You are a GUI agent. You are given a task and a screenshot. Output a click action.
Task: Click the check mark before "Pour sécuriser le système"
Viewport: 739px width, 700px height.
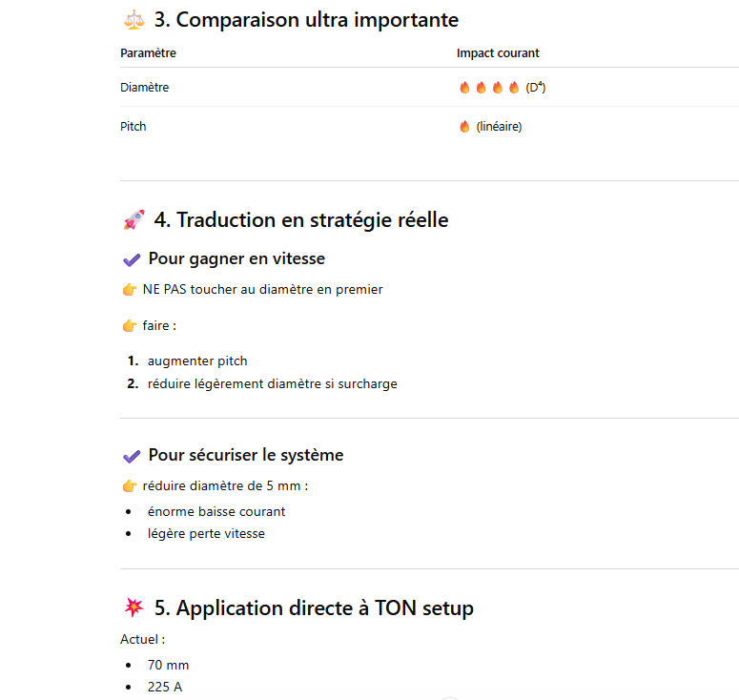coord(132,456)
